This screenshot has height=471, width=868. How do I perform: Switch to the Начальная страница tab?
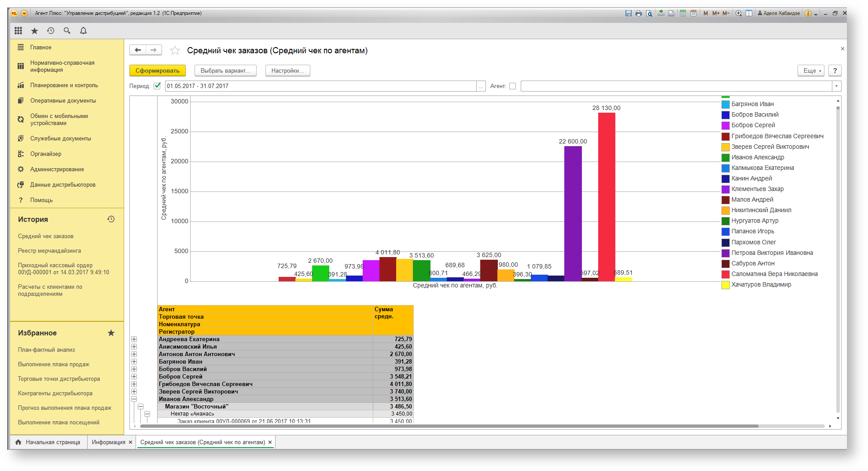click(53, 442)
